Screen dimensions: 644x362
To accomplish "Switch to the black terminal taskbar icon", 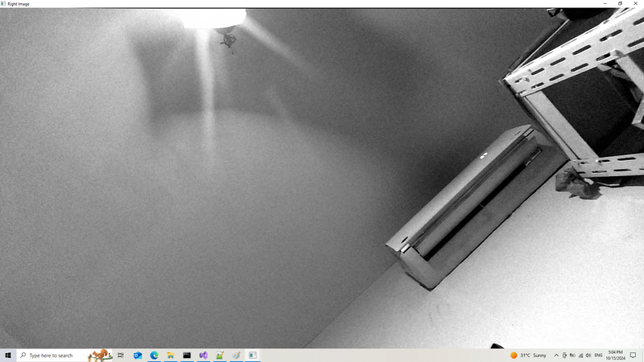I will (187, 355).
